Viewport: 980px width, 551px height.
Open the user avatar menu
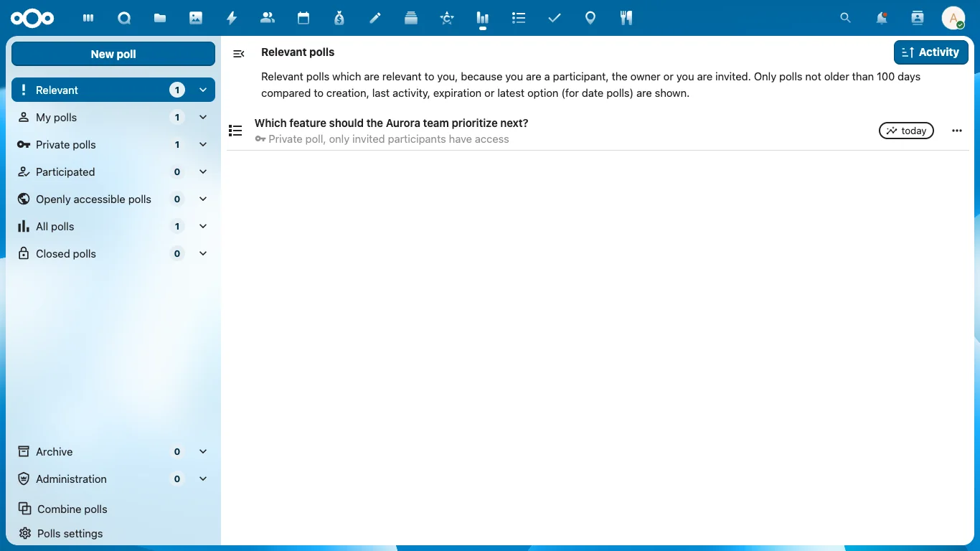[x=953, y=18]
